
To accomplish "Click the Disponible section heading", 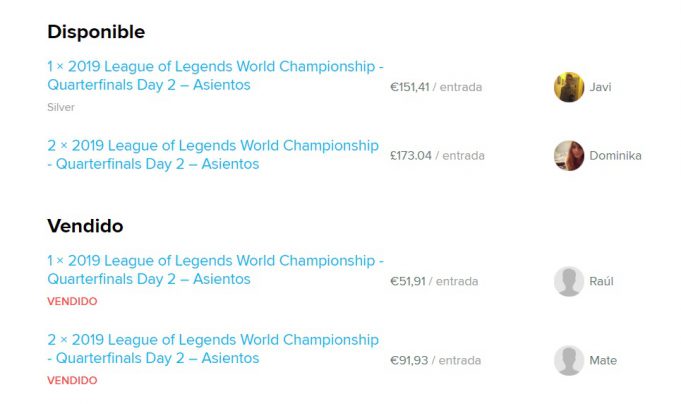I will pos(96,32).
